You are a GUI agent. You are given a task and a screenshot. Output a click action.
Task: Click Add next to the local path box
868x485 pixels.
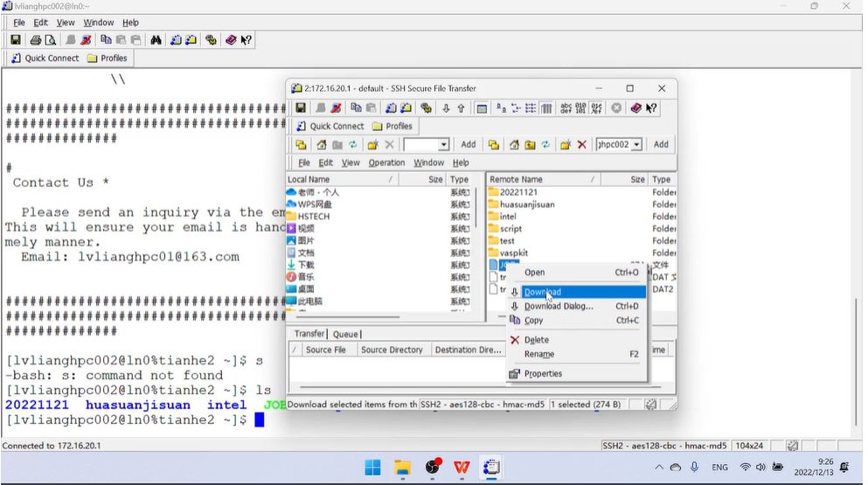(469, 144)
